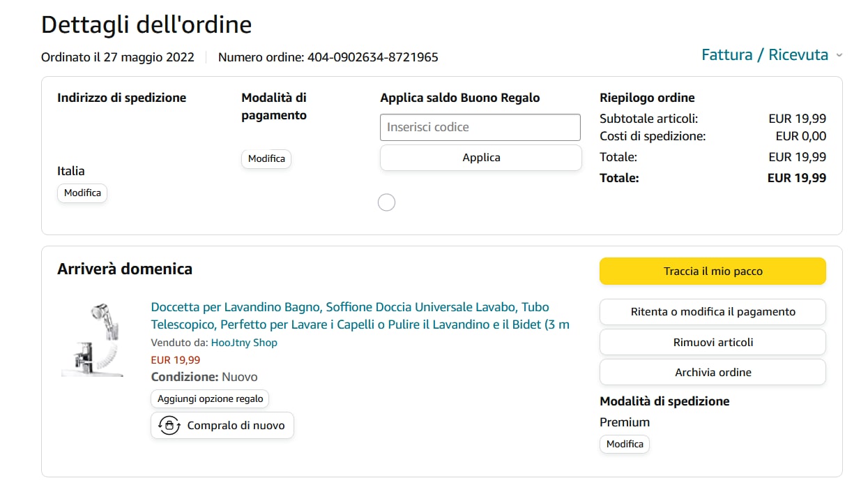868x492 pixels.
Task: Archive order using Archivia ordine
Action: click(x=713, y=373)
